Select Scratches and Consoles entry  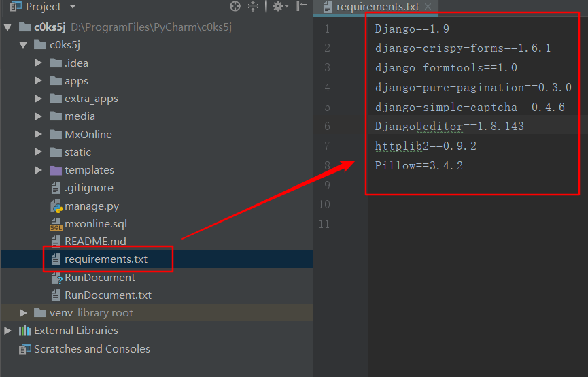[92, 349]
